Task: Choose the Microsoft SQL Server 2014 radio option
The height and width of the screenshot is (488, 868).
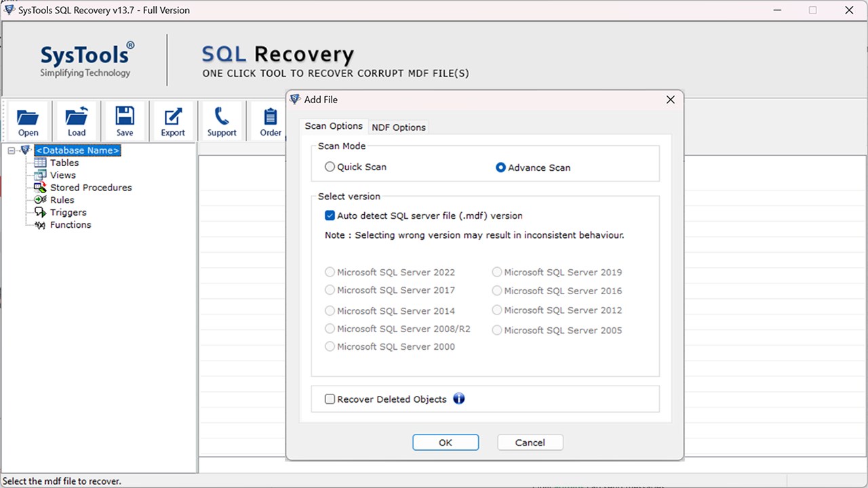Action: 330,311
